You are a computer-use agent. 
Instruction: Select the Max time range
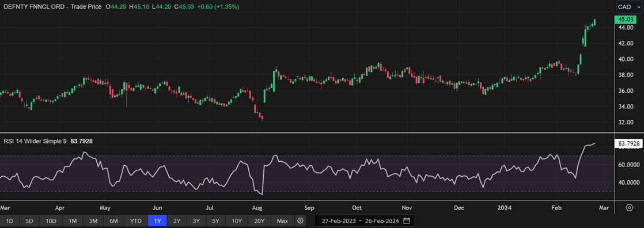pyautogui.click(x=283, y=221)
